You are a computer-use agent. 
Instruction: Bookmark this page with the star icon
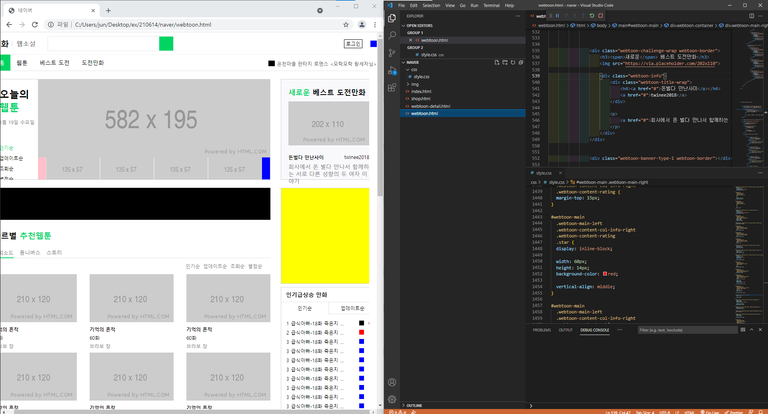coord(346,24)
